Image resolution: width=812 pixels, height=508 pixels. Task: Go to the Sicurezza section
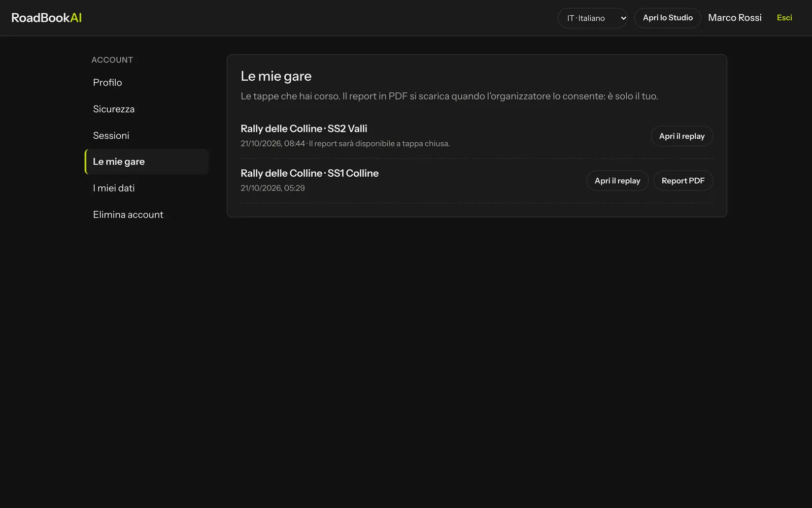[x=147, y=109]
